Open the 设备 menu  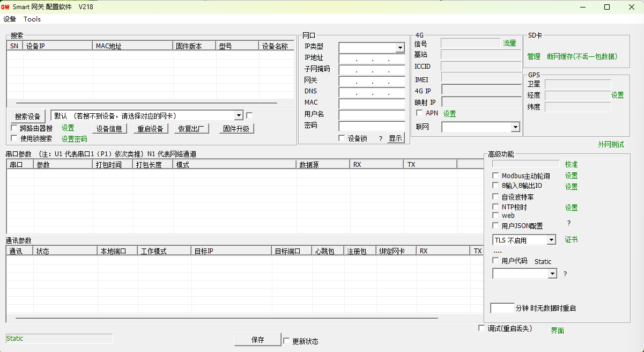pyautogui.click(x=10, y=19)
